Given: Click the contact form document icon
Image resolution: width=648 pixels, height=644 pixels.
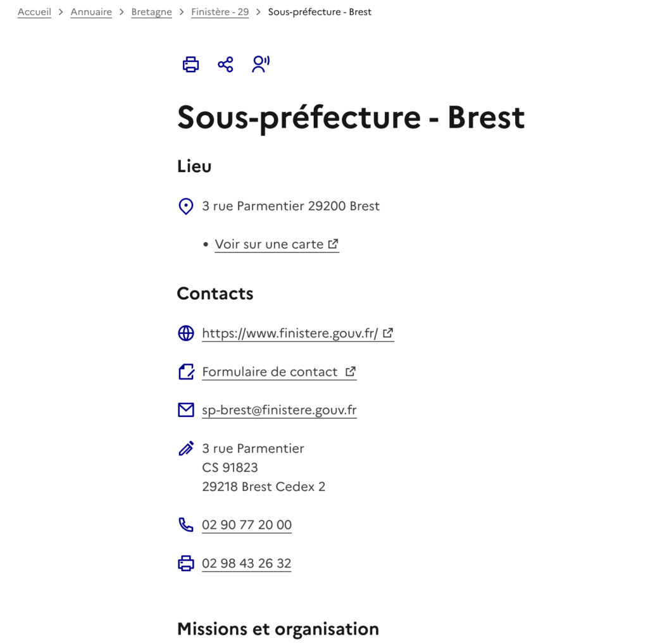Looking at the screenshot, I should pos(185,372).
